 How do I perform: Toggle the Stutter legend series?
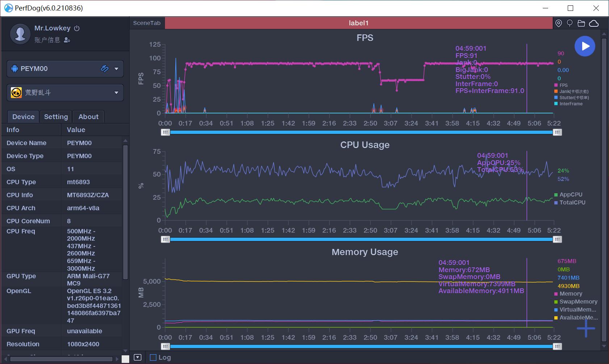point(572,98)
